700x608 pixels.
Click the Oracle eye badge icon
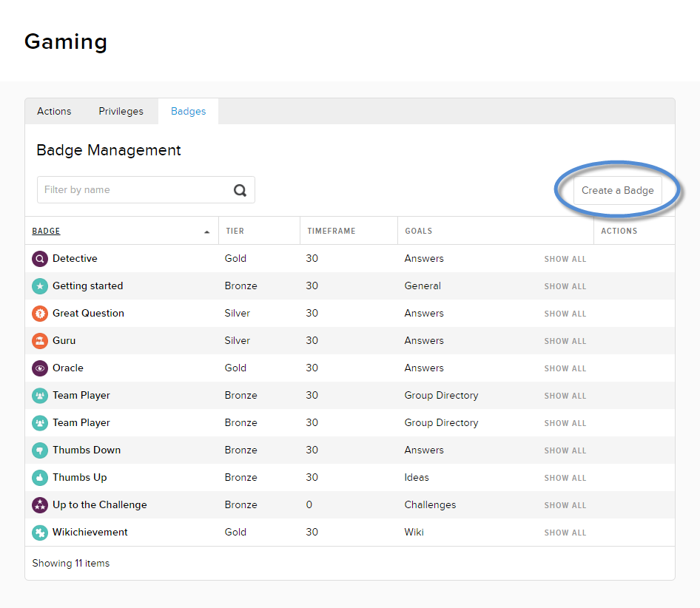tap(40, 368)
